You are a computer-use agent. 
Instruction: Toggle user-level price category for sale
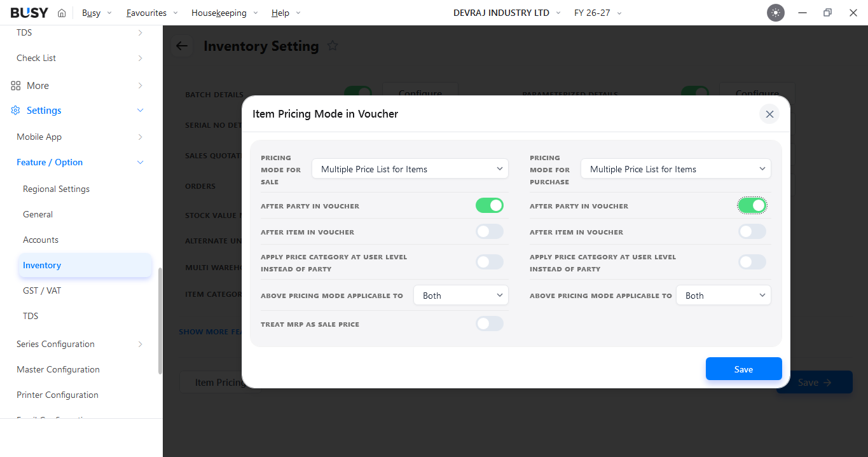click(x=490, y=262)
